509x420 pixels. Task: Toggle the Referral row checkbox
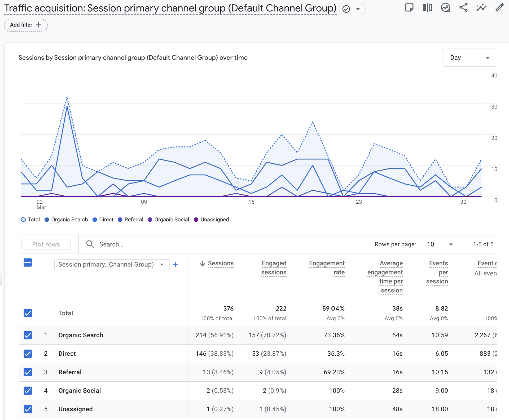28,372
